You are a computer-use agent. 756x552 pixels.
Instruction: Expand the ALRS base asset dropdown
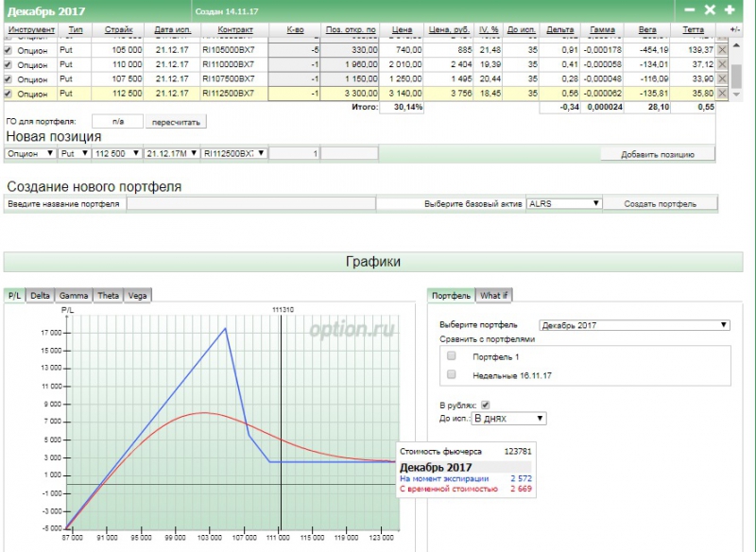564,203
